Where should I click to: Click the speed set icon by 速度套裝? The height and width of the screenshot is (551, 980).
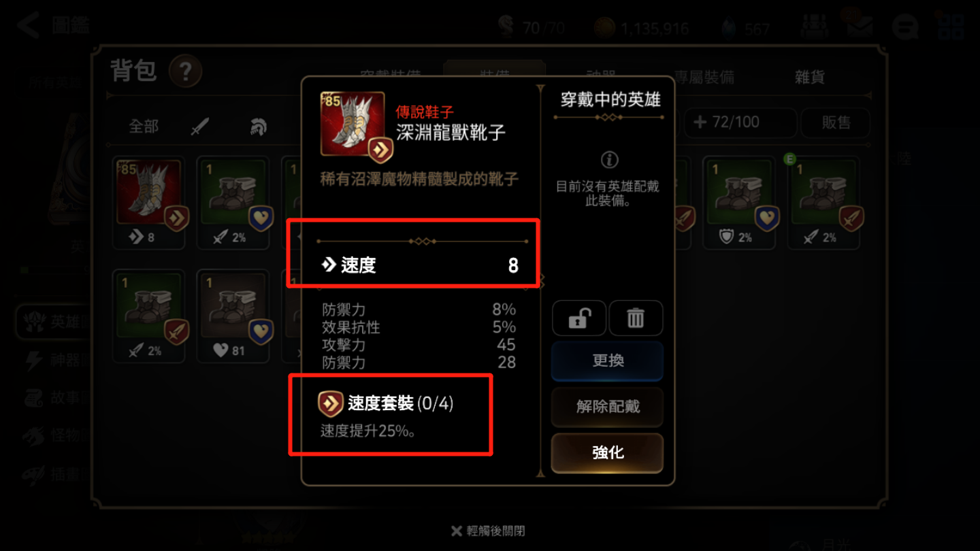tap(330, 403)
